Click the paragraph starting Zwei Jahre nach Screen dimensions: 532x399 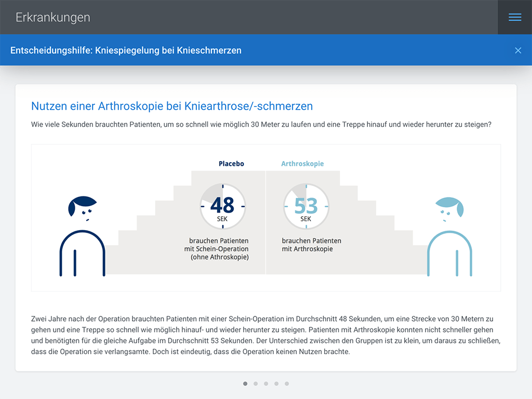pyautogui.click(x=265, y=335)
